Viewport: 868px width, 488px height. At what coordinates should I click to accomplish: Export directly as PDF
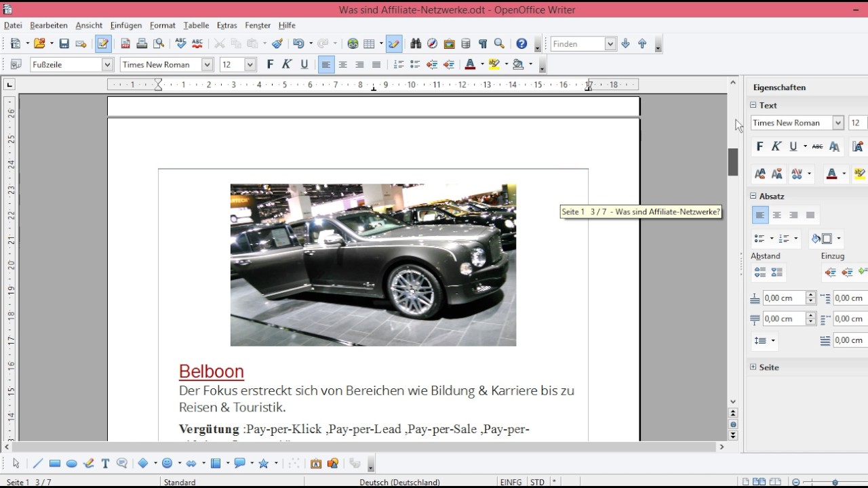125,43
